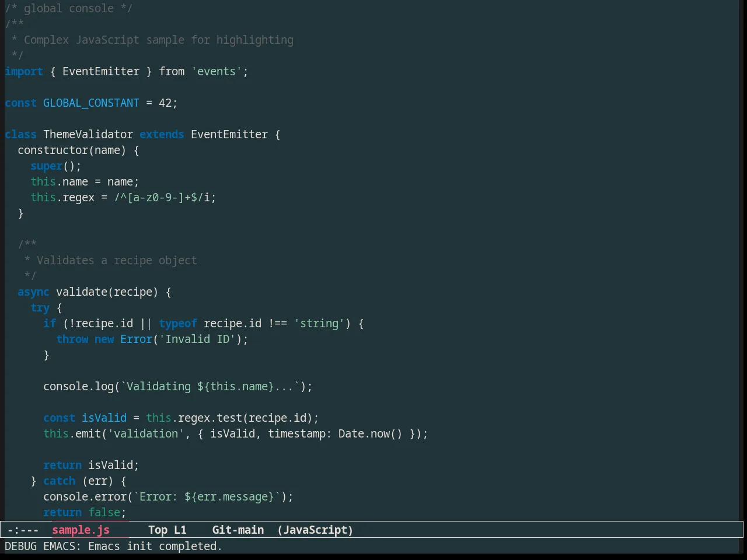Viewport: 747px width, 560px height.
Task: Click on the 'typeof' keyword
Action: [x=178, y=323]
